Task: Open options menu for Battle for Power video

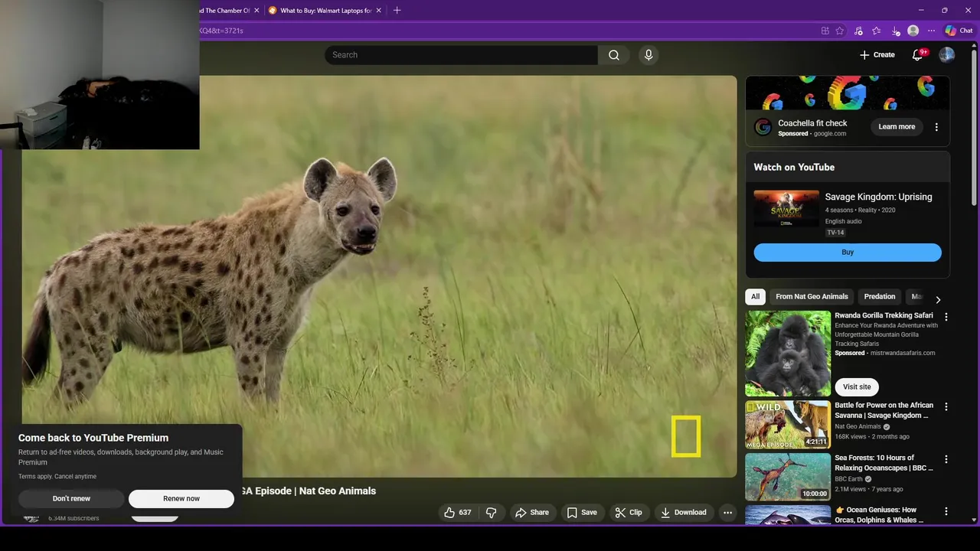Action: coord(946,407)
